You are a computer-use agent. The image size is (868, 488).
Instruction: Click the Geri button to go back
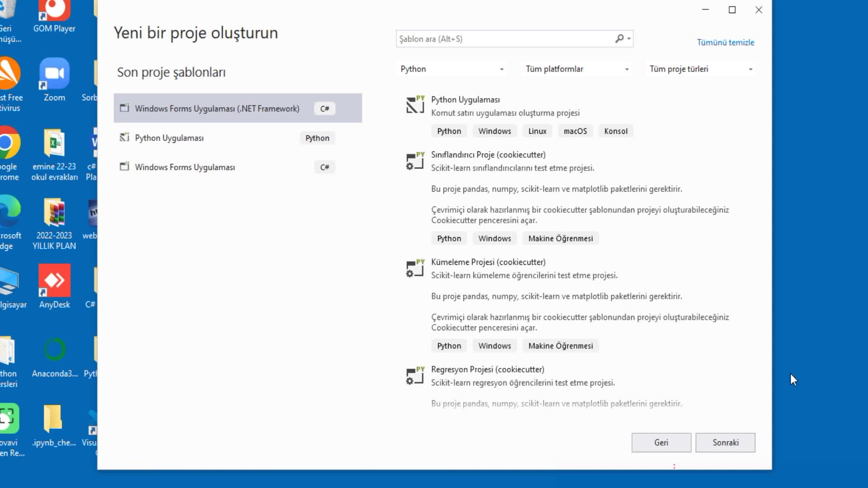click(x=661, y=442)
